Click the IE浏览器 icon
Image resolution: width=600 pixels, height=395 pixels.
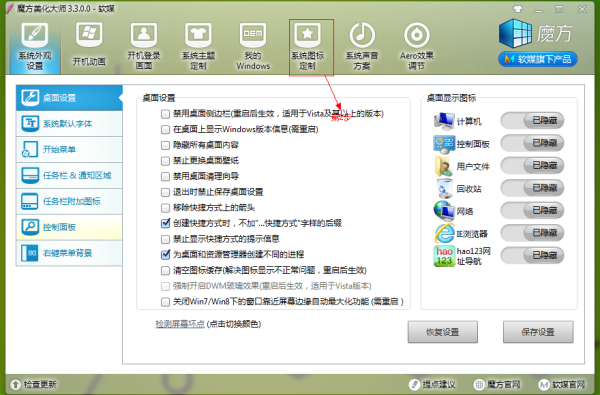(x=444, y=233)
